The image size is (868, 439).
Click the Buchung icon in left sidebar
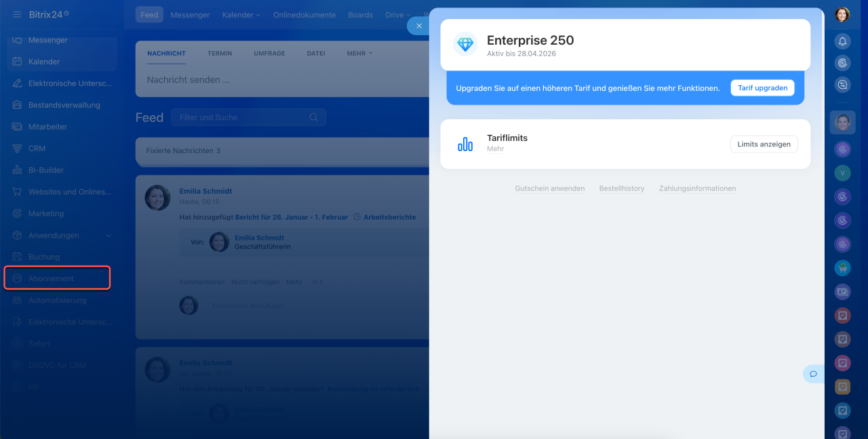point(17,257)
